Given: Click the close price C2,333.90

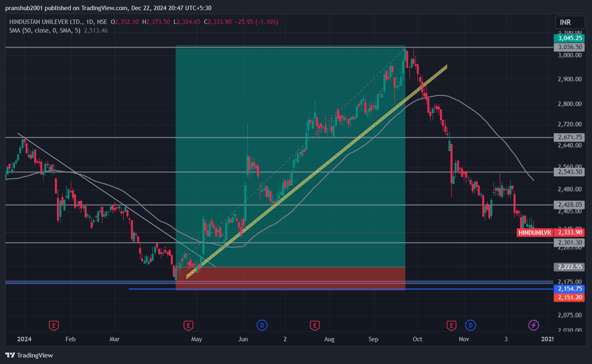Looking at the screenshot, I should click(x=218, y=22).
